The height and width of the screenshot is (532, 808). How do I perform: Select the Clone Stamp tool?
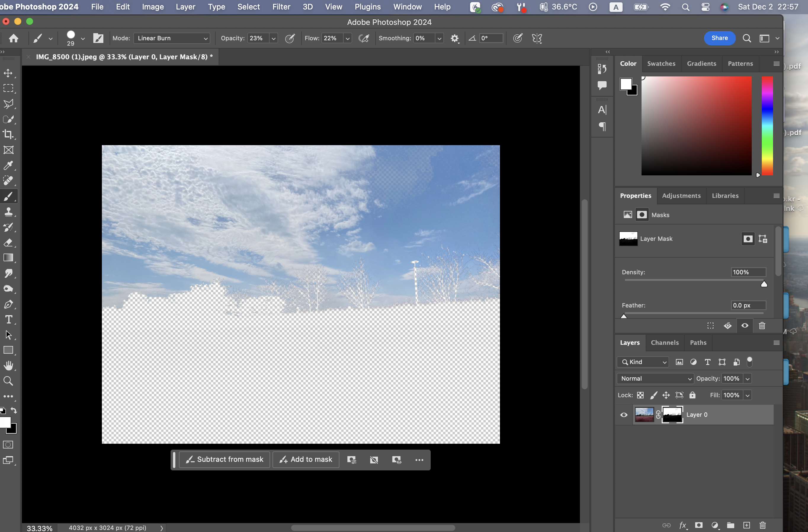coord(8,212)
